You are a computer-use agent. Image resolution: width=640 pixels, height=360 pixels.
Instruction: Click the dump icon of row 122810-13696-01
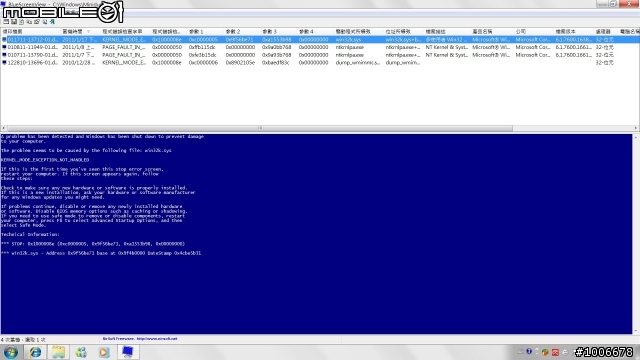coord(4,63)
